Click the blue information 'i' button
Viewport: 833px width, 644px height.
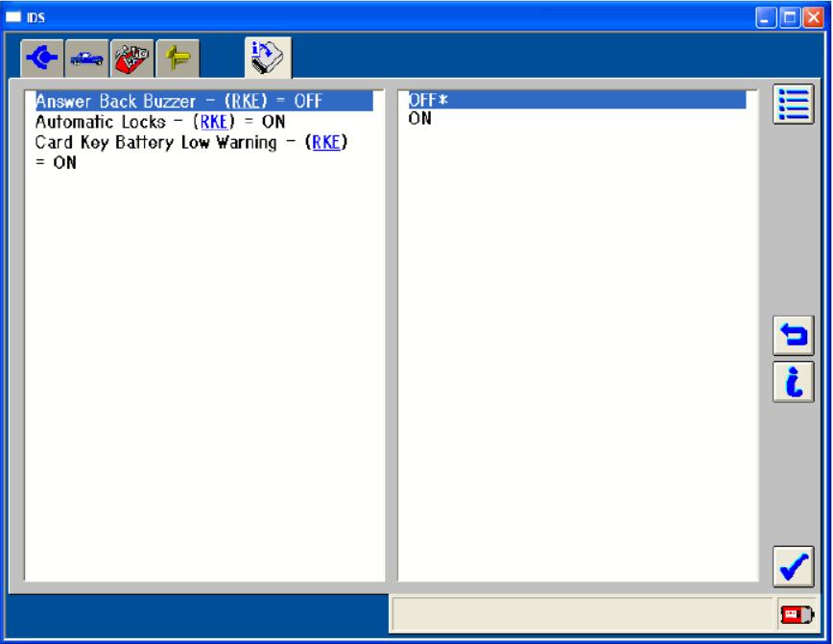click(793, 381)
